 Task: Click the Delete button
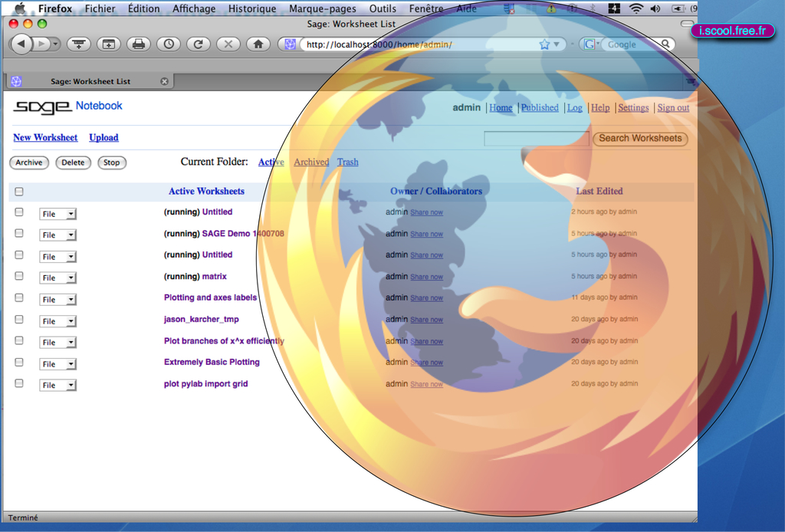click(73, 163)
